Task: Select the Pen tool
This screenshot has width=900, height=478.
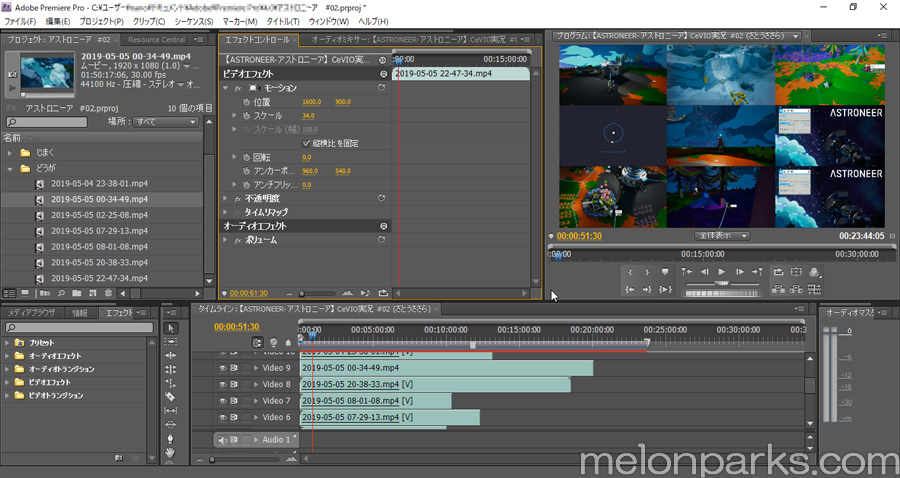Action: coord(170,438)
